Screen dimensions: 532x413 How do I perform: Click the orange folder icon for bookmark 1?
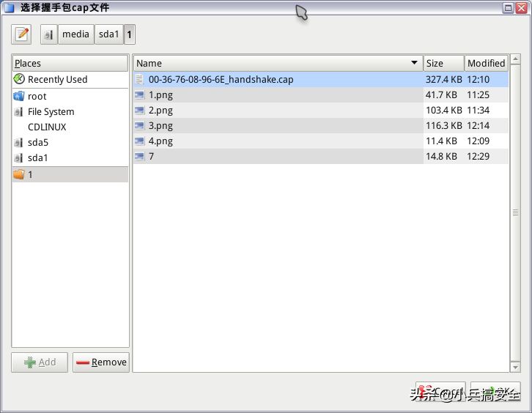[x=19, y=174]
